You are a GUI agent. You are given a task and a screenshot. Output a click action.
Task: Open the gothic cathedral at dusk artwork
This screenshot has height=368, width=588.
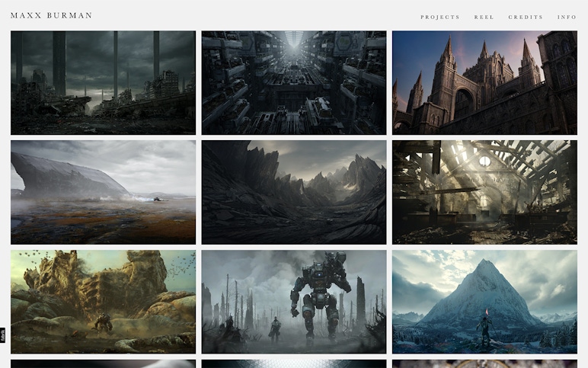[x=484, y=82]
